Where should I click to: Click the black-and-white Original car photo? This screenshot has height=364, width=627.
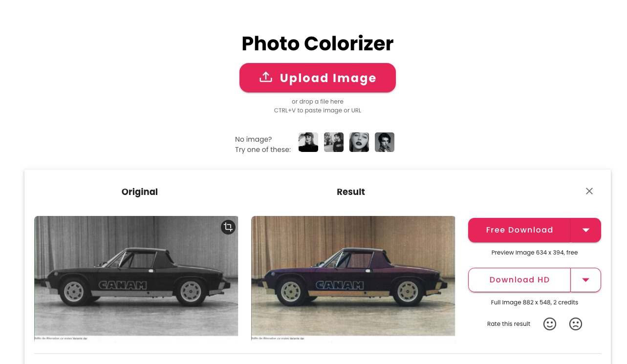136,276
